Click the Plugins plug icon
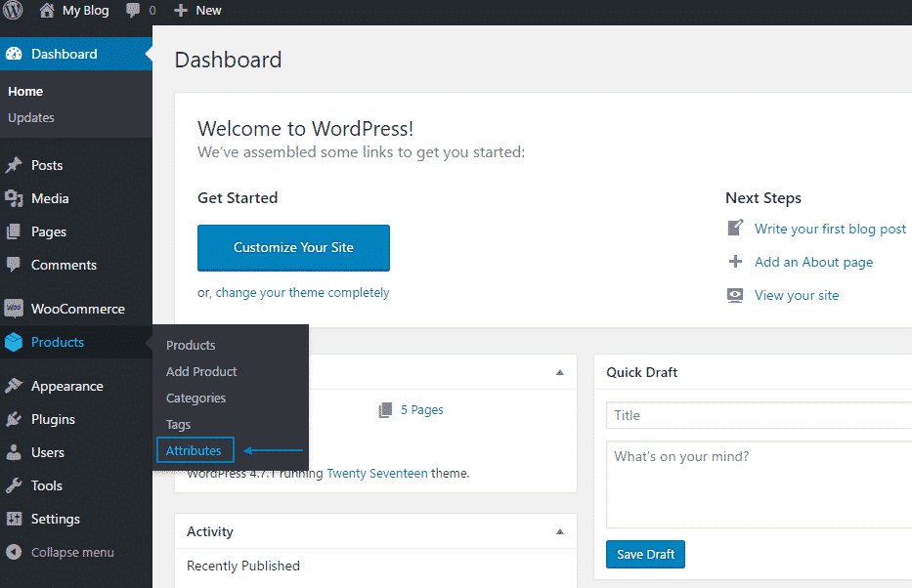This screenshot has height=588, width=912. (x=14, y=419)
